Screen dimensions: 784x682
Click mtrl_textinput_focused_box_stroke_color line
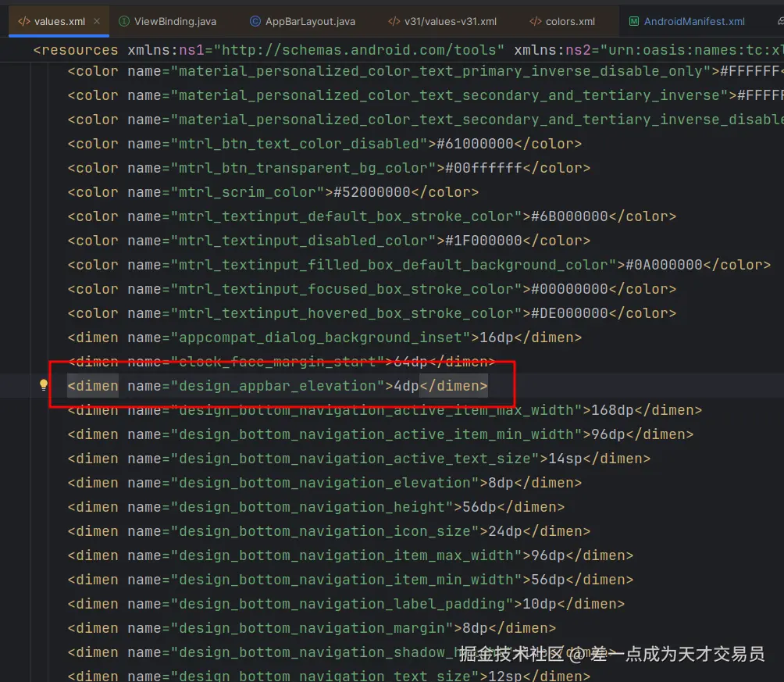[x=372, y=289]
